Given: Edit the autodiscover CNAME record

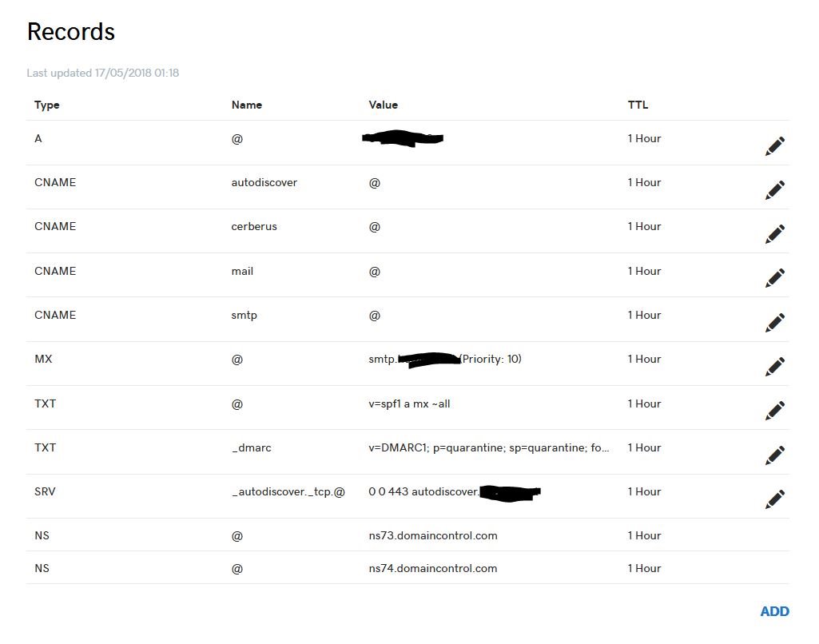Looking at the screenshot, I should coord(775,190).
